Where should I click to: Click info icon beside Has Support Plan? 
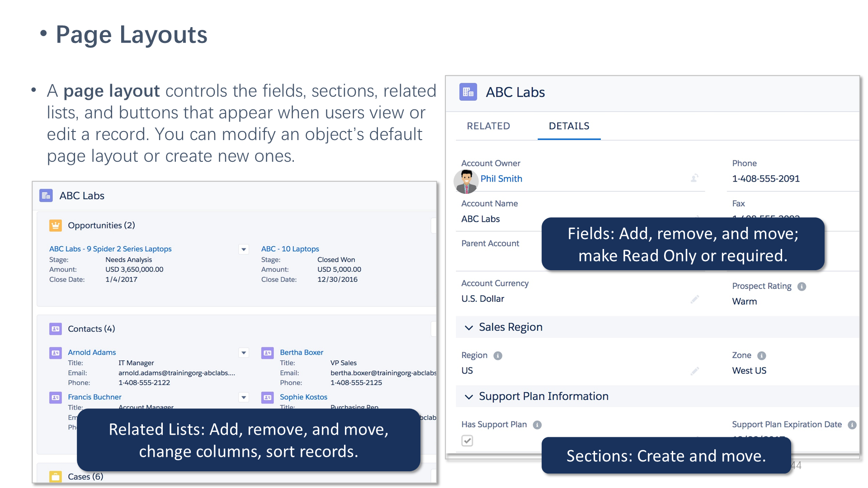tap(537, 425)
